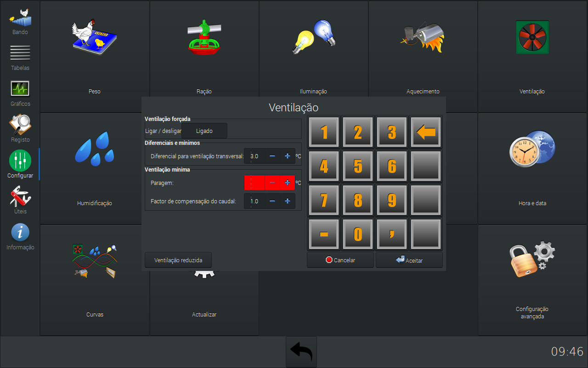Open the Tabelas sidebar item
This screenshot has width=588, height=368.
tap(20, 57)
